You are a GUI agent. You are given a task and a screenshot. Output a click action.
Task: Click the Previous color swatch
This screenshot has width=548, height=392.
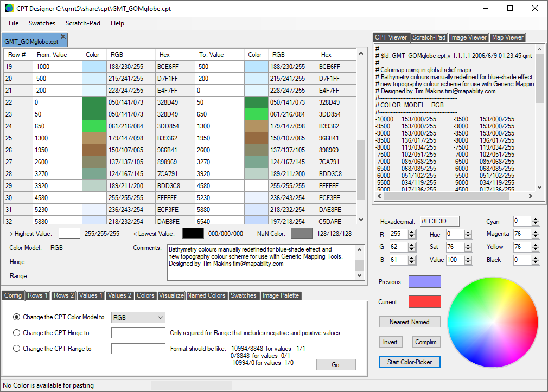coord(425,281)
